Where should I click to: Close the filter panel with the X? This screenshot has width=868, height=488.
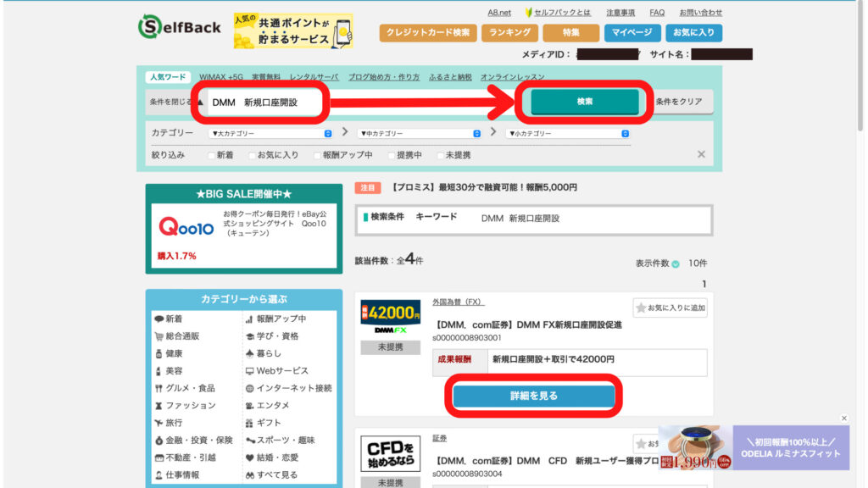701,154
